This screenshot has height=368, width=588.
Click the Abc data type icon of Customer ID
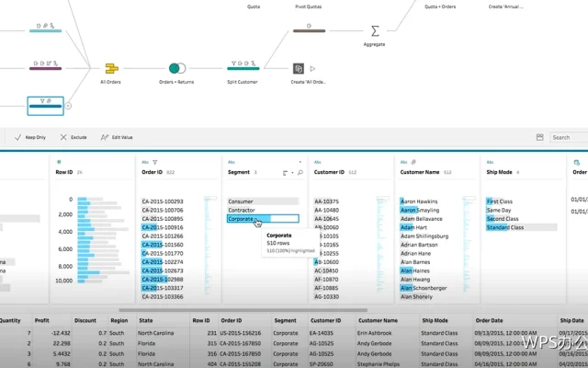click(x=318, y=162)
